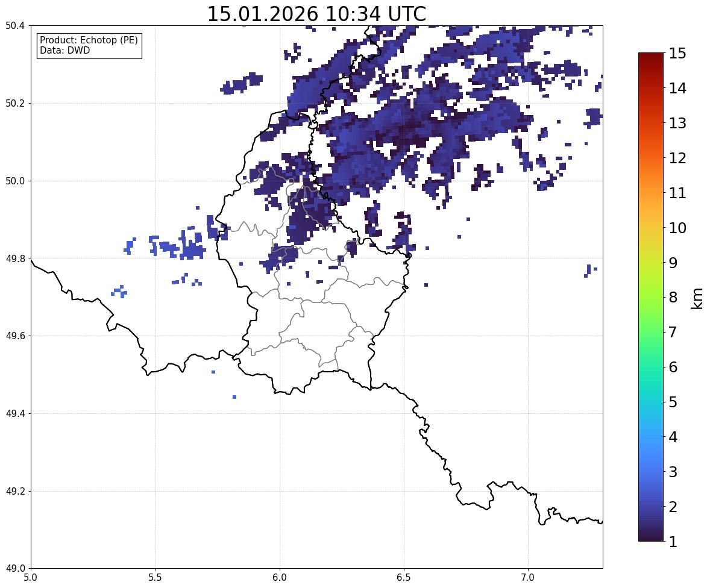
Task: Click the '7' colorbar tick label
Action: click(673, 332)
